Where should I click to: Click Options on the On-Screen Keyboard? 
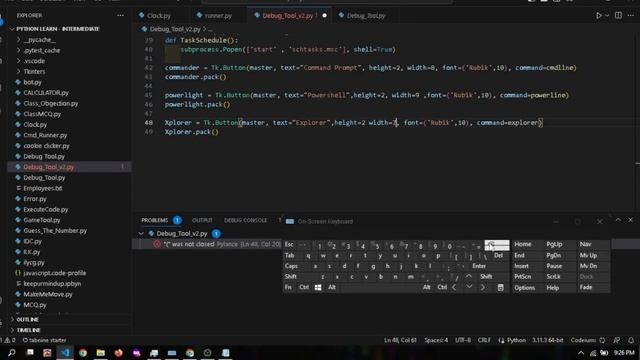coord(524,287)
